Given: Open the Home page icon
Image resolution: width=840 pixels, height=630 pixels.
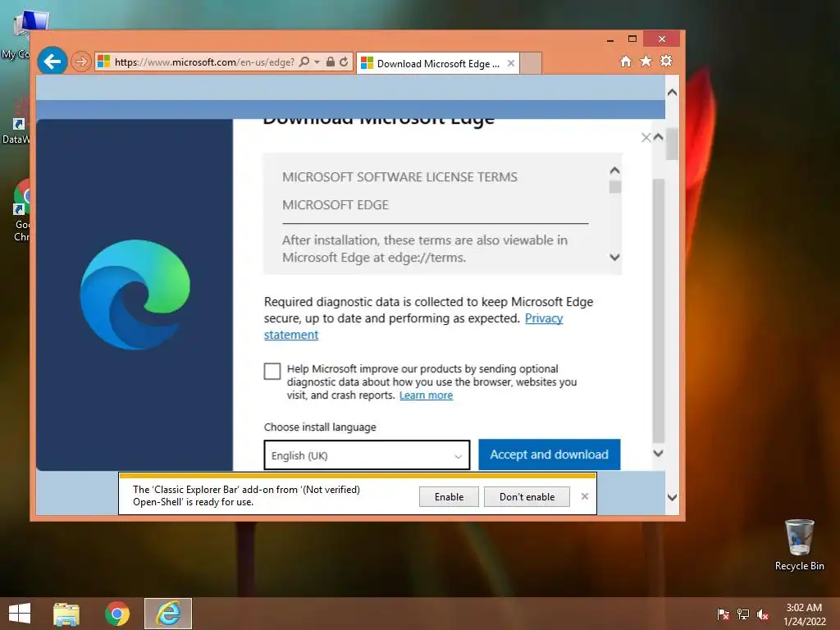Looking at the screenshot, I should [x=626, y=62].
